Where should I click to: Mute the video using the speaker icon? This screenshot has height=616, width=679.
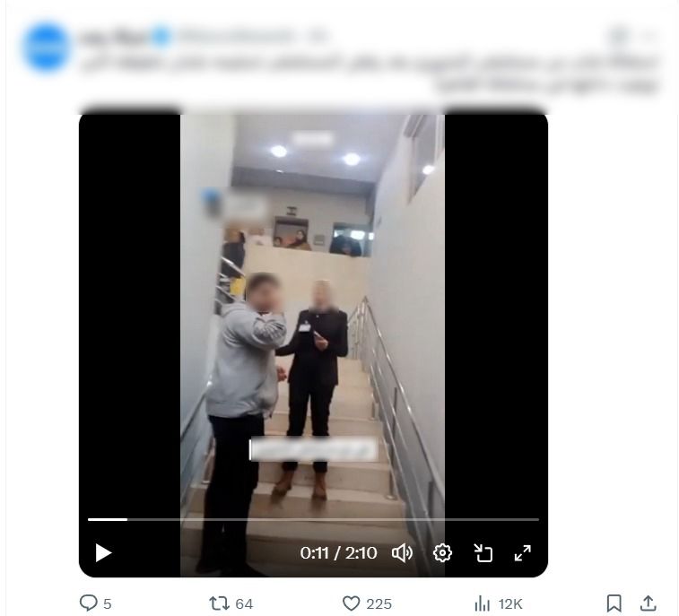tap(403, 553)
